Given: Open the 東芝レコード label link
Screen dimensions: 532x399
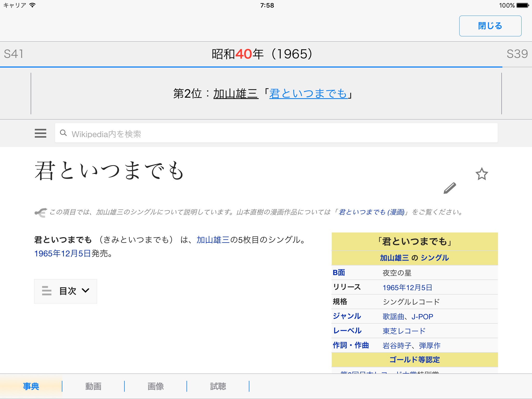Looking at the screenshot, I should pos(404,331).
